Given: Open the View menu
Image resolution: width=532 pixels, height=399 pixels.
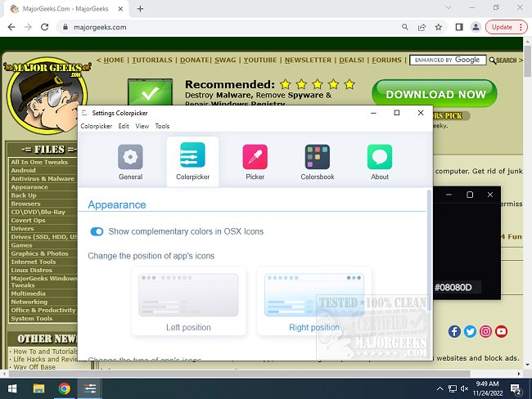Looking at the screenshot, I should click(142, 126).
